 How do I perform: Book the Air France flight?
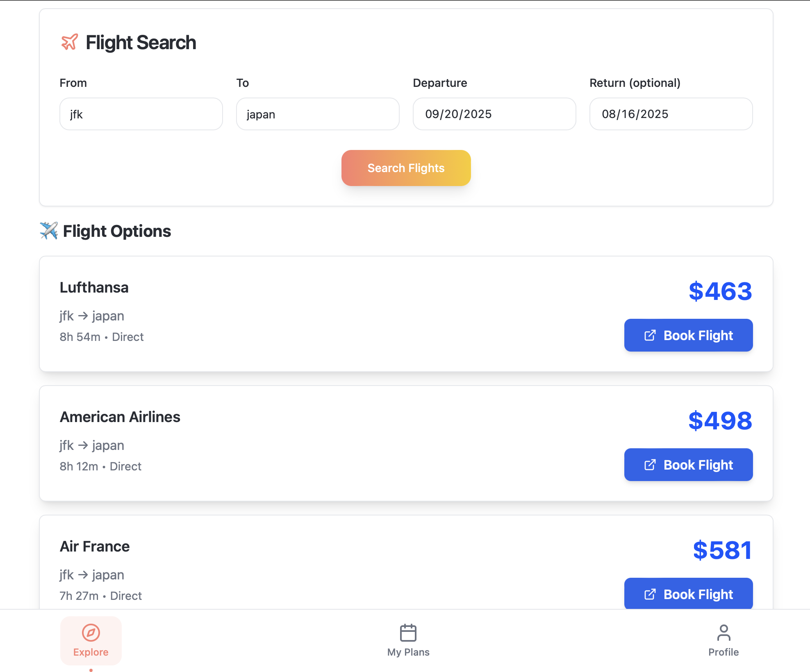(688, 594)
